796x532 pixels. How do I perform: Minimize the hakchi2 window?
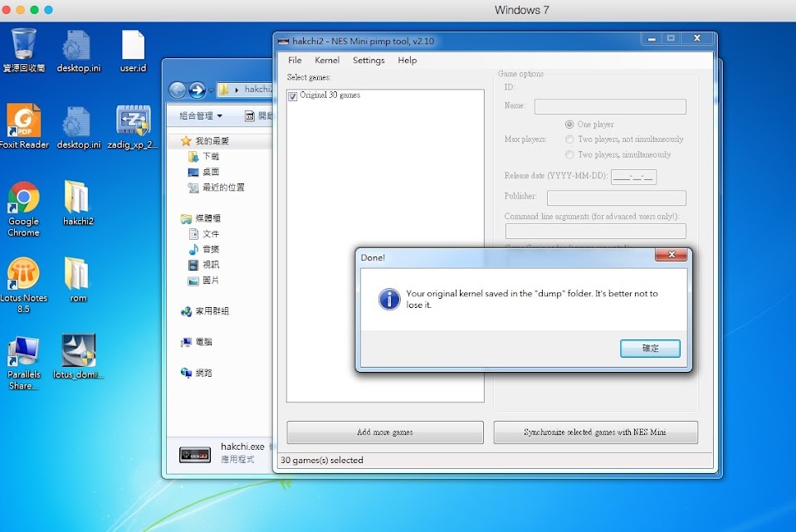652,38
